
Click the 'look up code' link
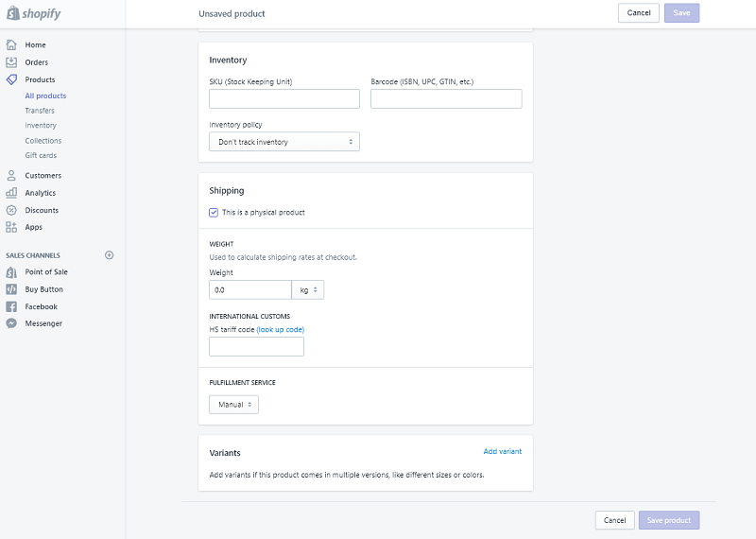click(281, 329)
